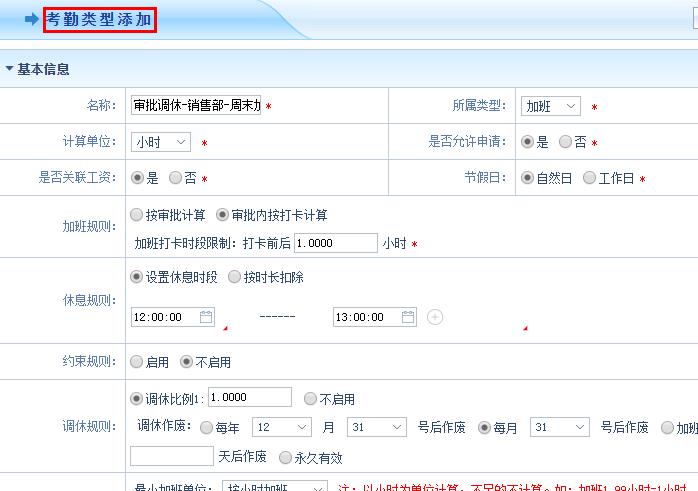Open the 计算单位 dropdown showing 小时
The width and height of the screenshot is (698, 491).
[x=161, y=142]
